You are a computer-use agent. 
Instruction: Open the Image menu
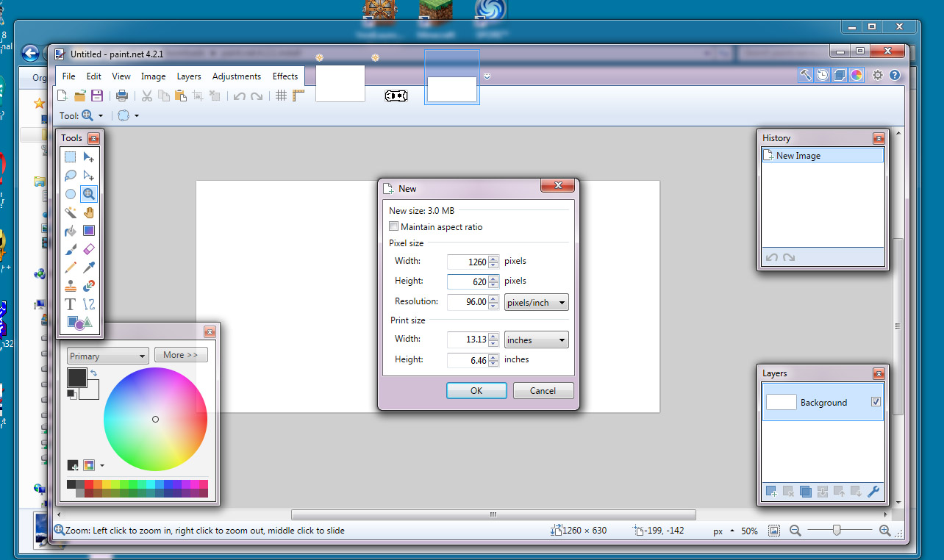(x=153, y=76)
